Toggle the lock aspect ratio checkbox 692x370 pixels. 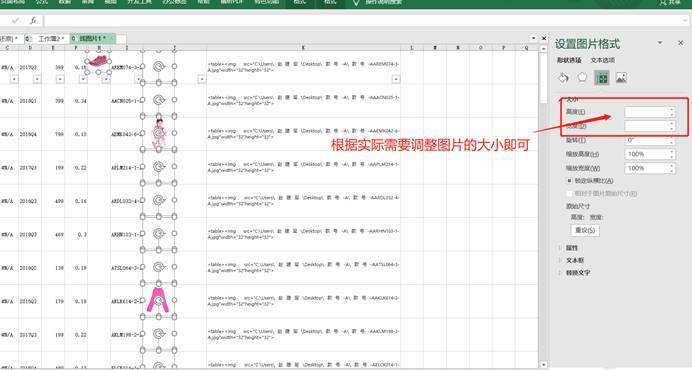point(569,181)
